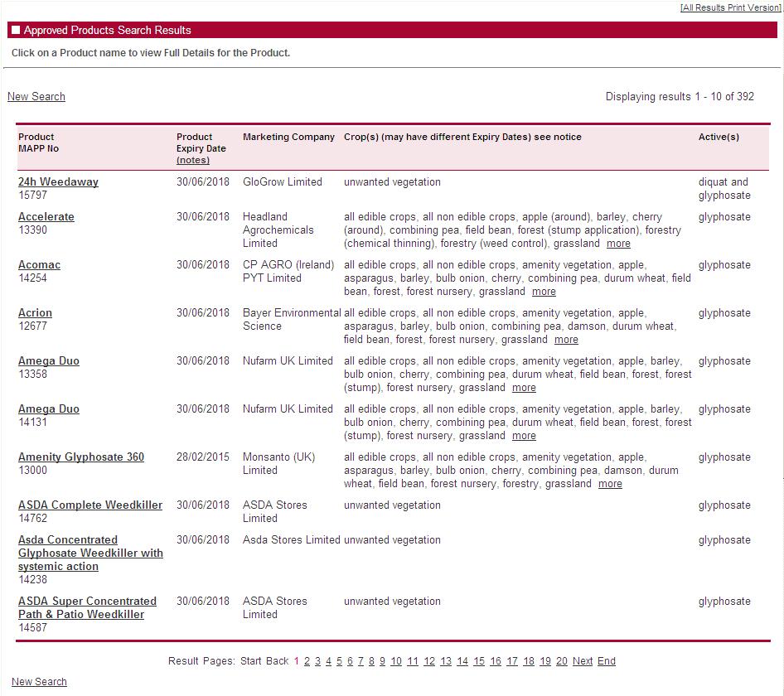The image size is (784, 696).
Task: Show more crops for Acrion
Action: click(x=566, y=340)
